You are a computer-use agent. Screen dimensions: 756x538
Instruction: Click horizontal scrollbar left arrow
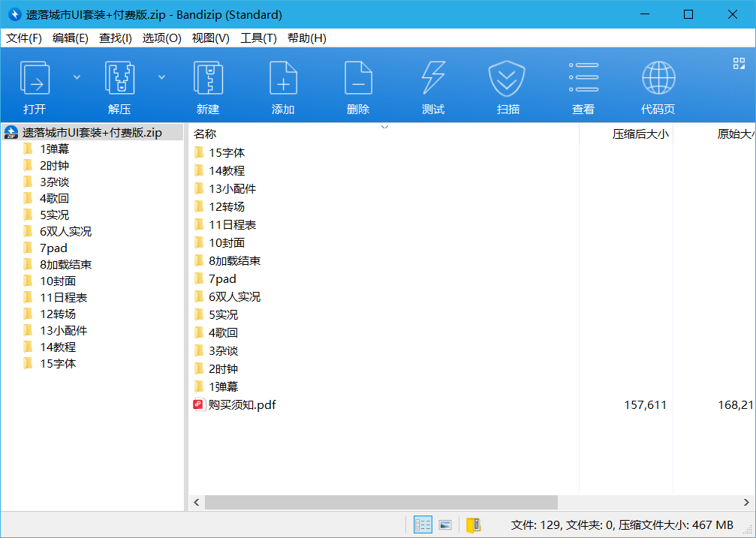point(197,502)
